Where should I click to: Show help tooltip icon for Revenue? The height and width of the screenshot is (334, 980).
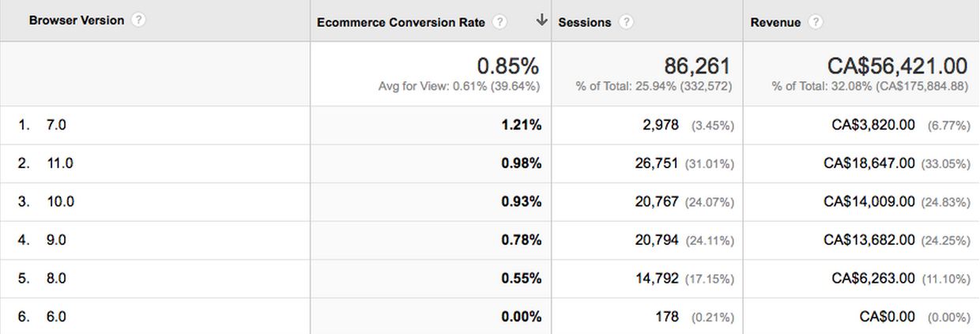click(x=816, y=22)
